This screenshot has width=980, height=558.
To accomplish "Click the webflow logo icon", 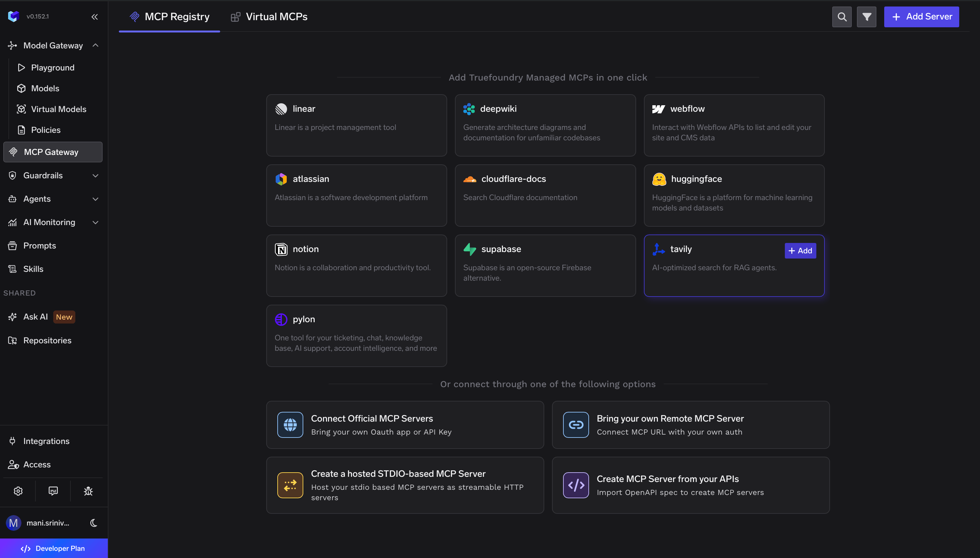I will tap(659, 109).
